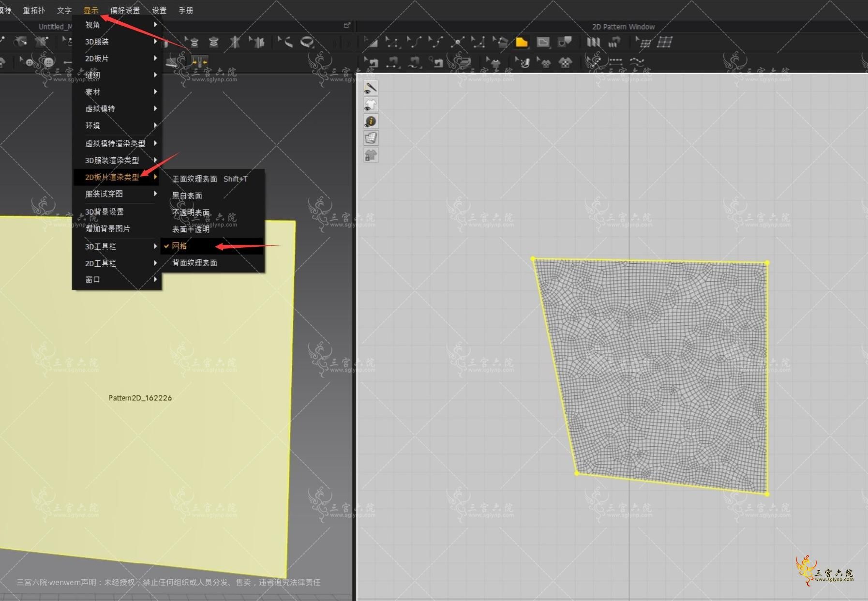Expand the 2D板片 submenu

pos(117,58)
